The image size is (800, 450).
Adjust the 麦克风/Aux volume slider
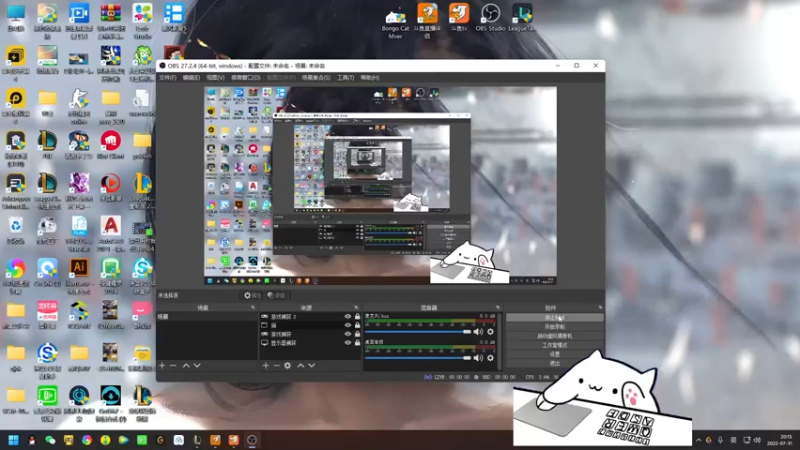[x=418, y=332]
